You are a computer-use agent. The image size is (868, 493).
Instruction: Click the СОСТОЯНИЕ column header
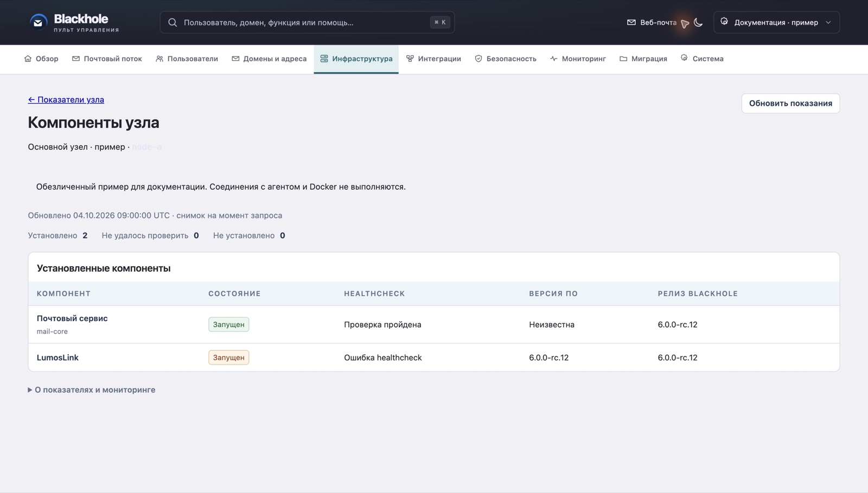click(x=234, y=293)
